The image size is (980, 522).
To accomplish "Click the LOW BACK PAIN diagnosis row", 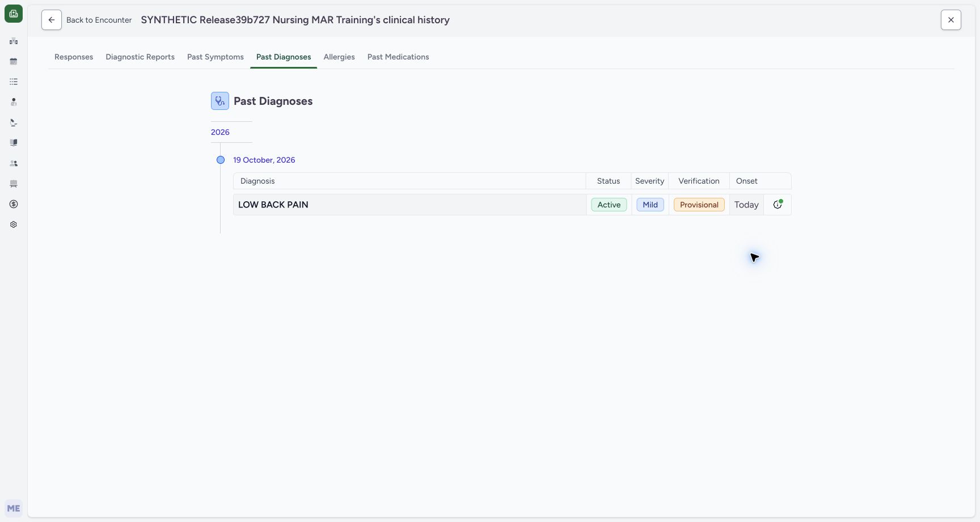I will coord(512,205).
